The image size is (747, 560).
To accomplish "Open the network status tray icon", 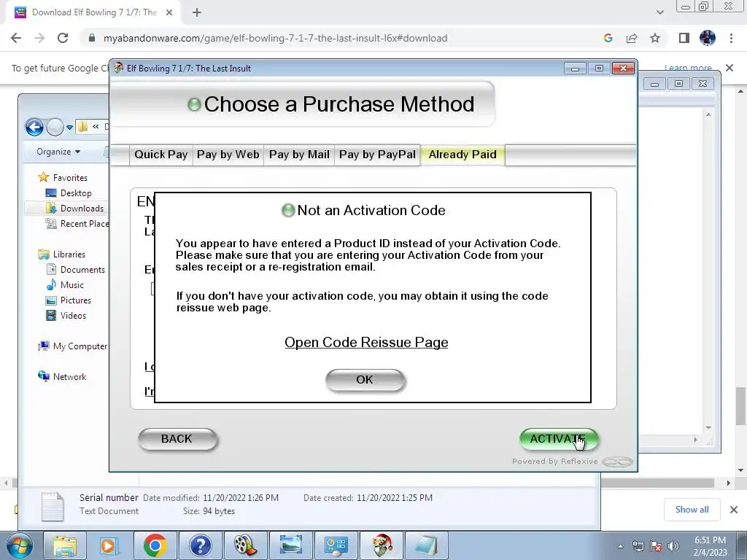I will [638, 546].
